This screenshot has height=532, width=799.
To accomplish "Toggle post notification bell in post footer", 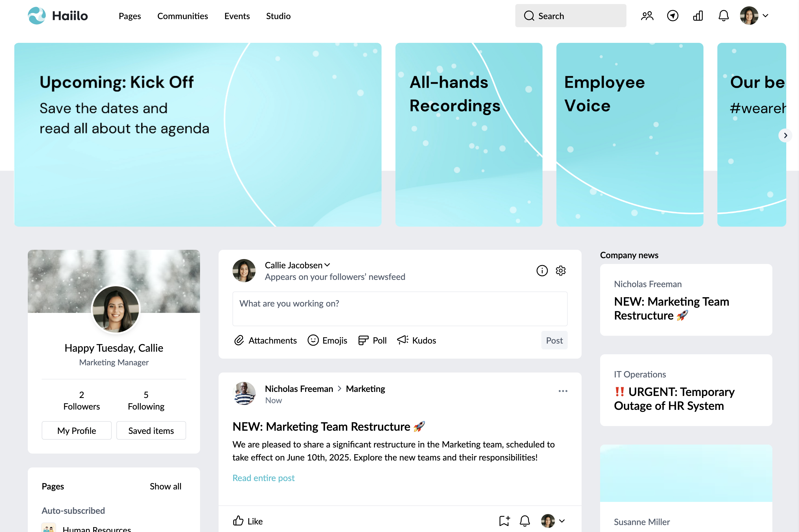I will point(525,521).
